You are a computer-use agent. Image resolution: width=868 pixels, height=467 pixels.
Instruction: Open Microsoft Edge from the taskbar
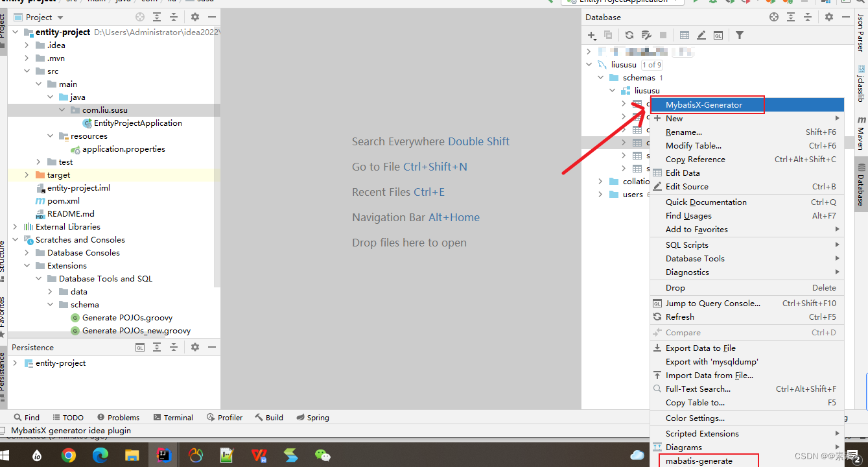coord(100,455)
